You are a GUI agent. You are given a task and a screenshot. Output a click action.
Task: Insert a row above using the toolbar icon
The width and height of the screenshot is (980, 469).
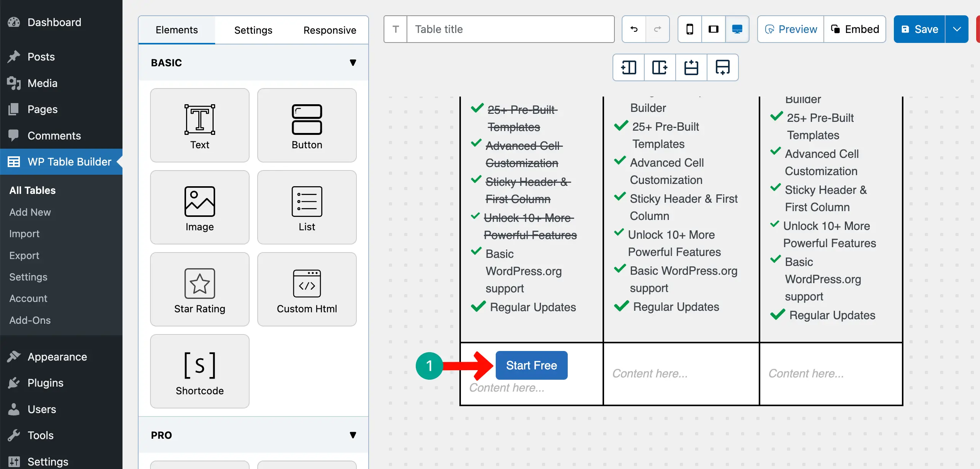point(691,67)
